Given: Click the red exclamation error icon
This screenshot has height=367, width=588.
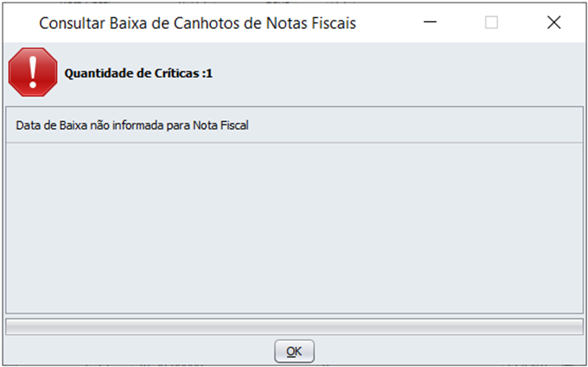Looking at the screenshot, I should pyautogui.click(x=32, y=73).
